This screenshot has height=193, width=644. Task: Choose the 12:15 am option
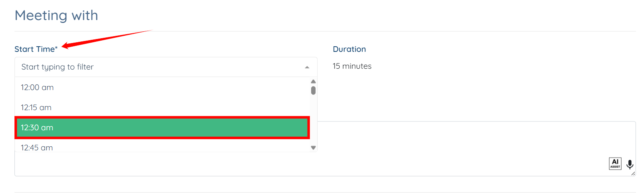[x=36, y=108]
